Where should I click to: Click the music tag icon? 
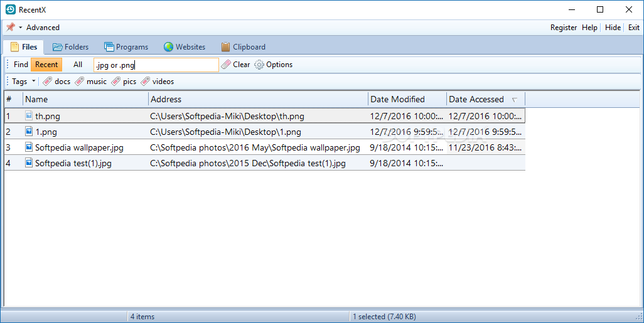80,82
